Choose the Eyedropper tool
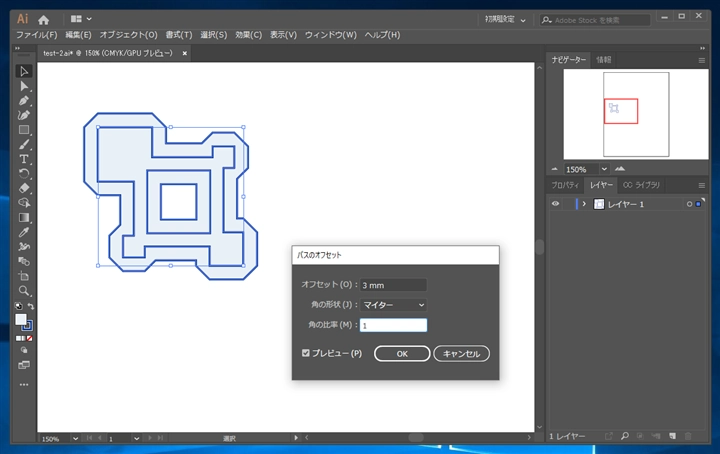 24,232
